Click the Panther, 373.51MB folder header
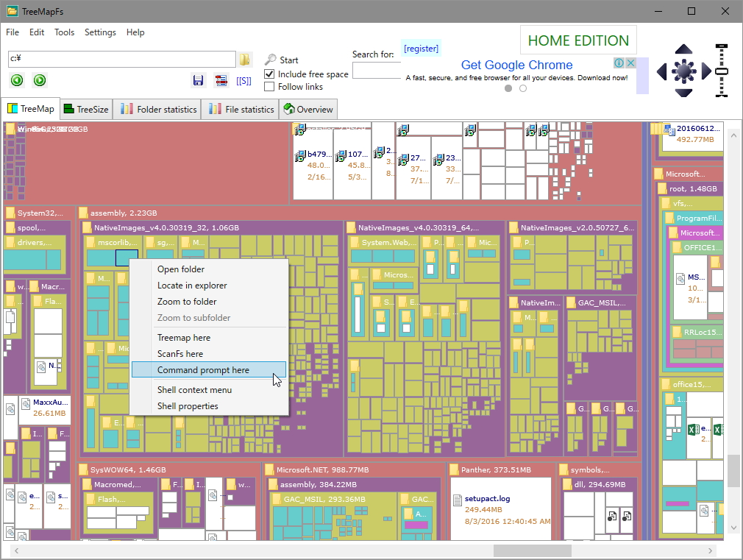The width and height of the screenshot is (743, 560). [x=496, y=469]
